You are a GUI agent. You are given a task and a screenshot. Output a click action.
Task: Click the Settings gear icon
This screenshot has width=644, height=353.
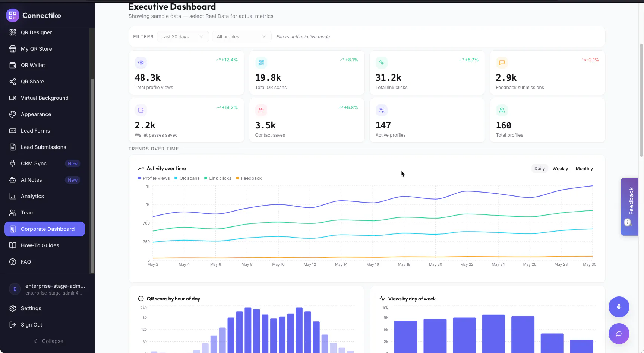tap(13, 308)
